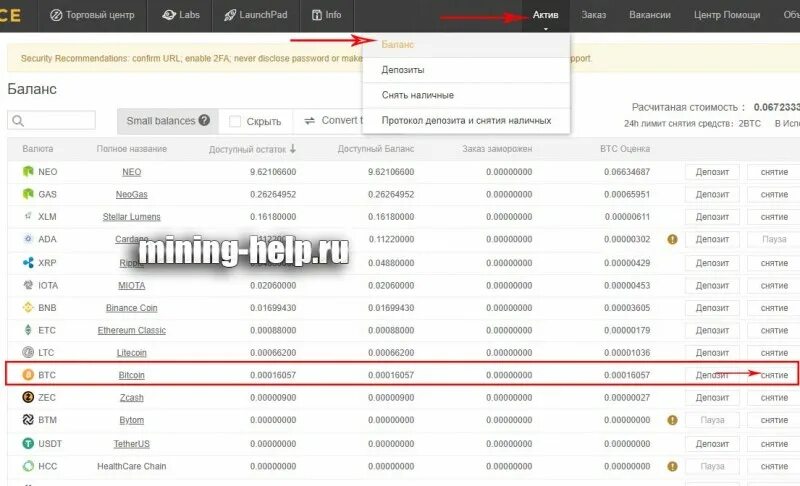The image size is (800, 486).
Task: Open the TetherUS name link
Action: coord(132,444)
